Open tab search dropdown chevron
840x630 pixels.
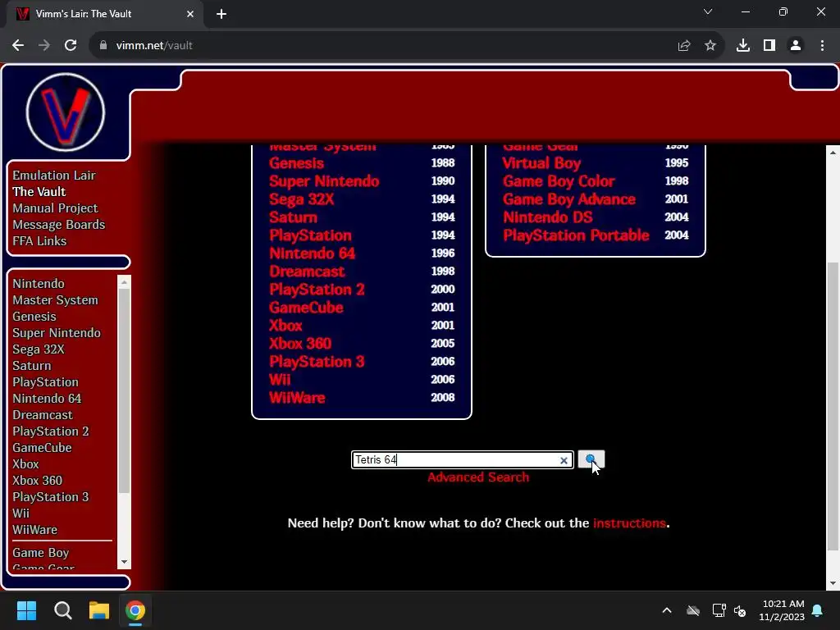708,11
